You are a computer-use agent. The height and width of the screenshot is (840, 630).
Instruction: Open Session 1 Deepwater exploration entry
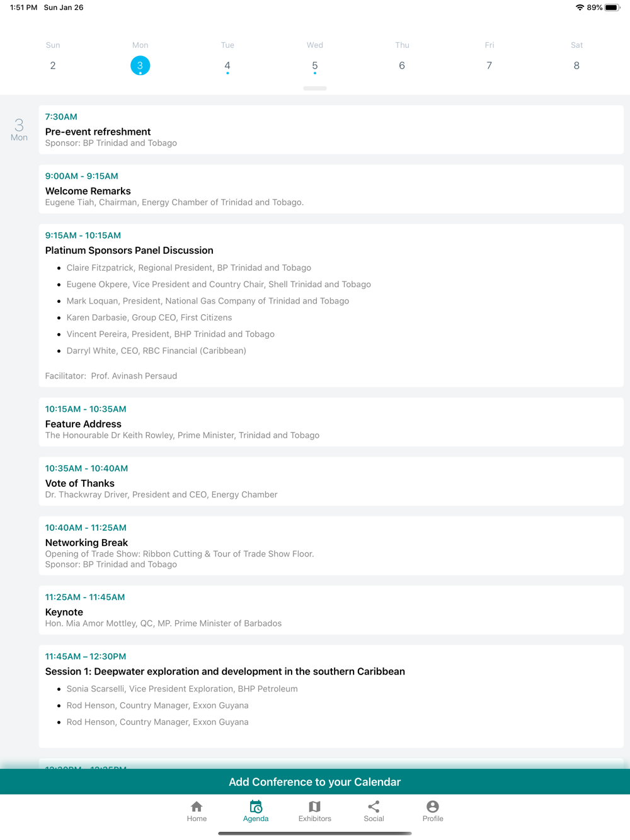(x=331, y=696)
